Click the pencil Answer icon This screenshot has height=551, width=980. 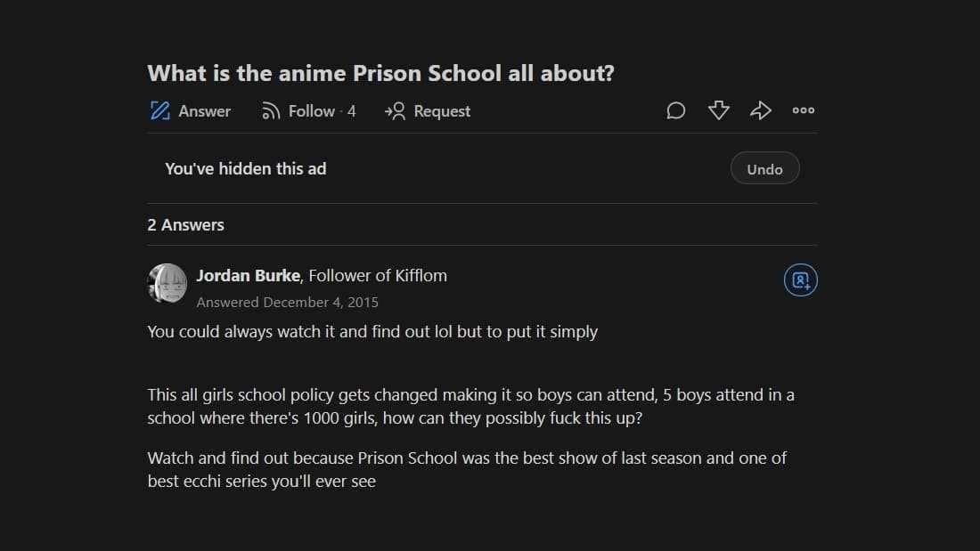pyautogui.click(x=160, y=111)
